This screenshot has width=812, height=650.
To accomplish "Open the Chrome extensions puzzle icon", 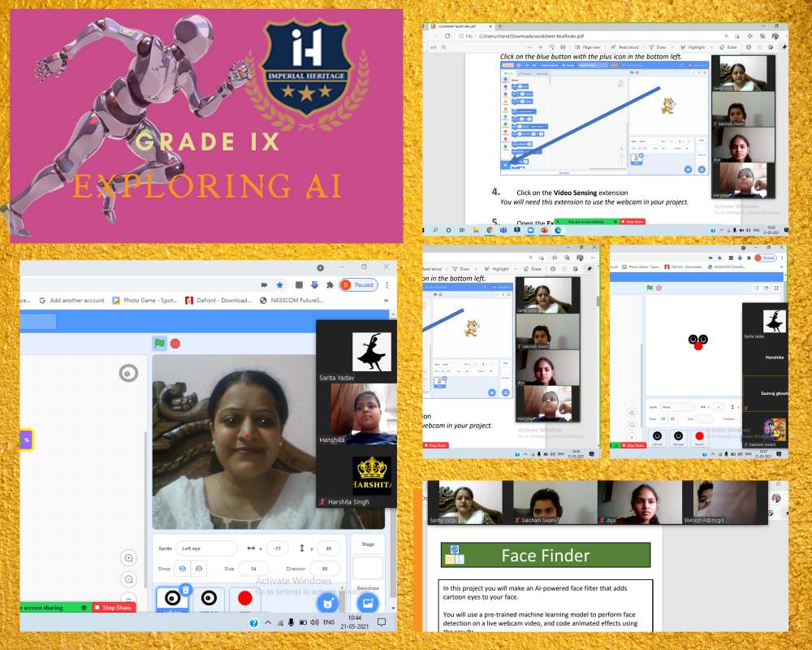I will click(330, 285).
